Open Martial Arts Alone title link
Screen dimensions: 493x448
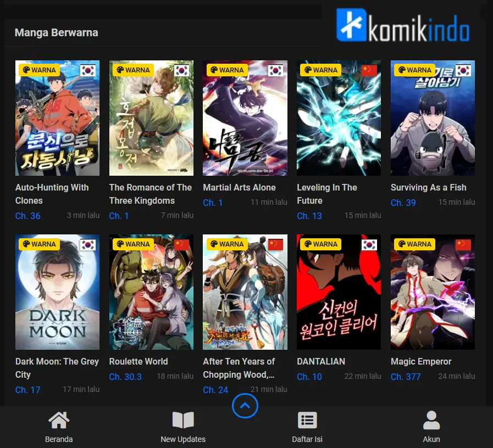coord(239,188)
